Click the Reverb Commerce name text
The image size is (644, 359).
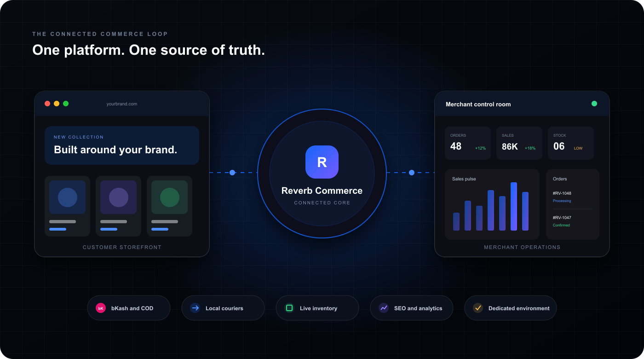tap(322, 191)
